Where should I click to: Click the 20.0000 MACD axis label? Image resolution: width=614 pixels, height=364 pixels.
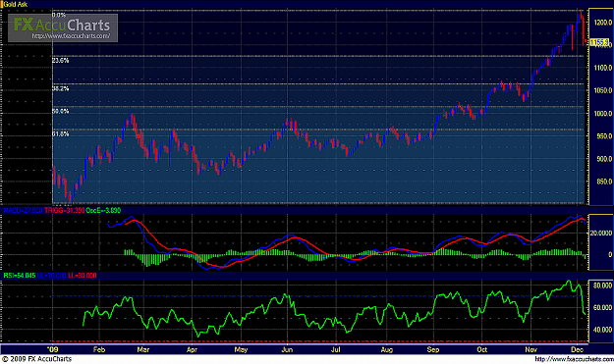pyautogui.click(x=601, y=233)
